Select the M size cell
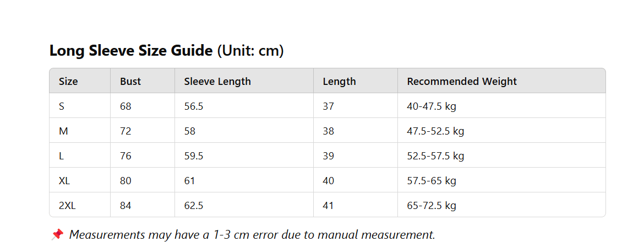Screen dimensions: 644x252 [63, 131]
